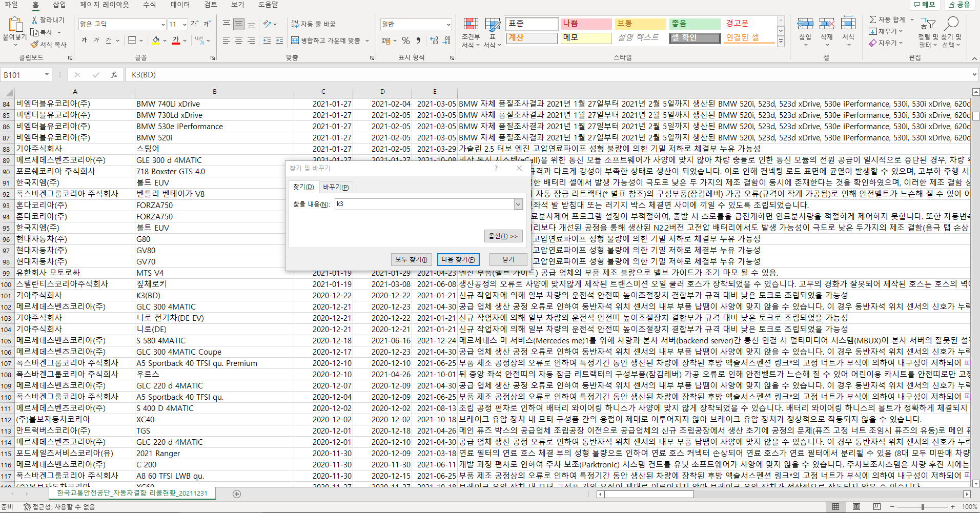Click Options (옵션) button in Find dialog
Viewport: 980px width, 513px height.
point(503,236)
